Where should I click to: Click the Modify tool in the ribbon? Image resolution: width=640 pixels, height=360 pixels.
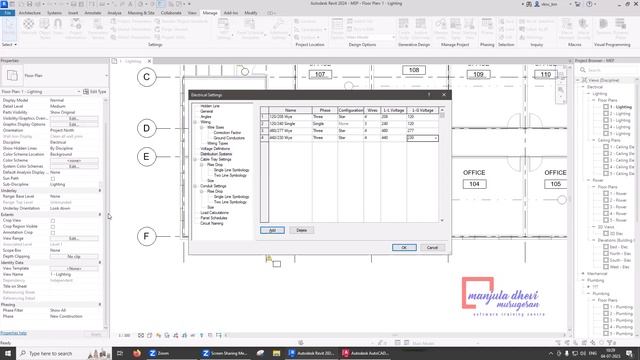coord(8,28)
